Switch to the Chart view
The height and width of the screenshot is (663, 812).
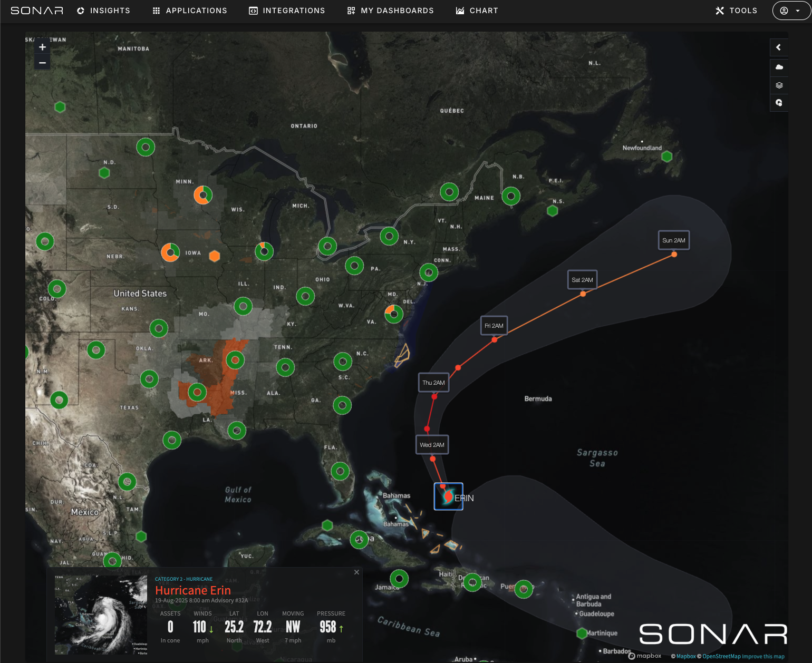[x=477, y=11]
